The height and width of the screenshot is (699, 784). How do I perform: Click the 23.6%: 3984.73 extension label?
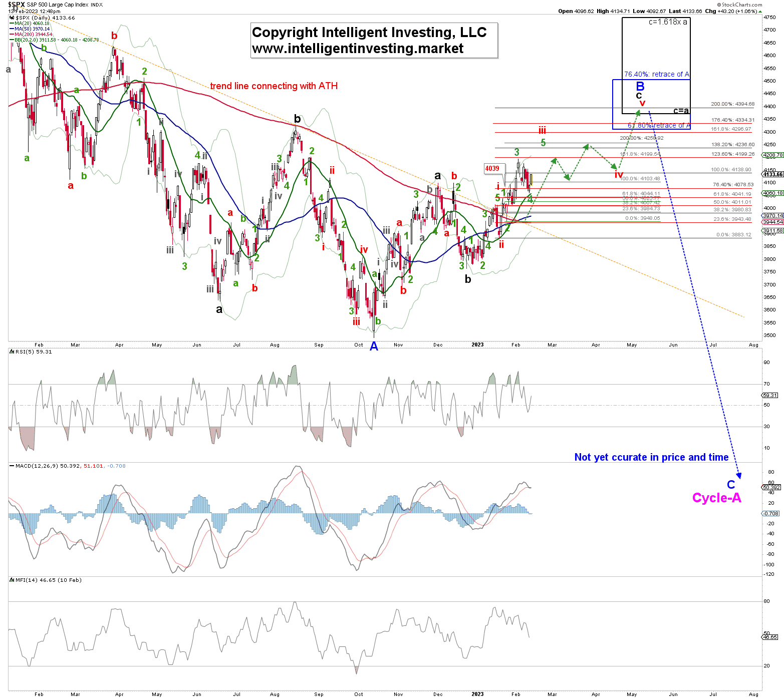(641, 209)
